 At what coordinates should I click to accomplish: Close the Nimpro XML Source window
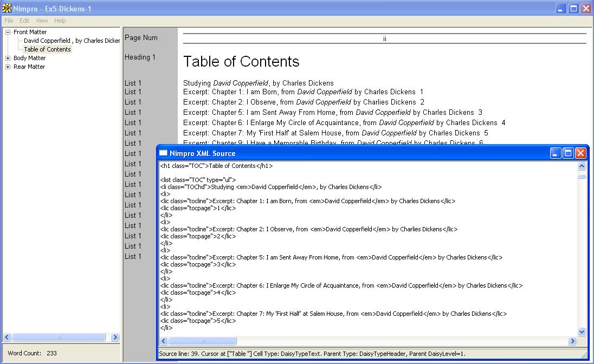(581, 153)
